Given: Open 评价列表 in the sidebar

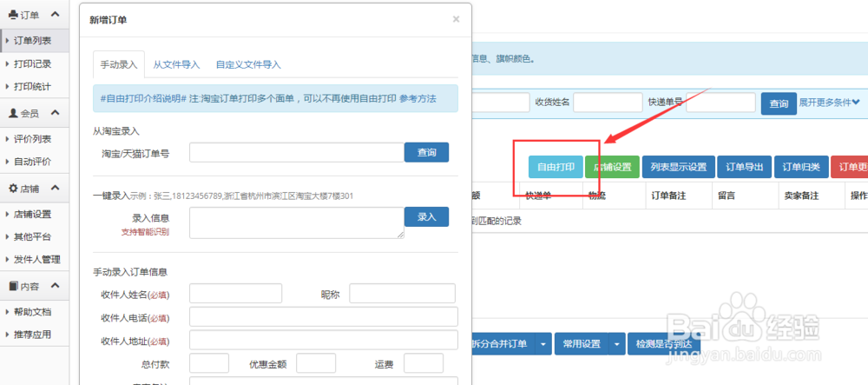Looking at the screenshot, I should [35, 139].
